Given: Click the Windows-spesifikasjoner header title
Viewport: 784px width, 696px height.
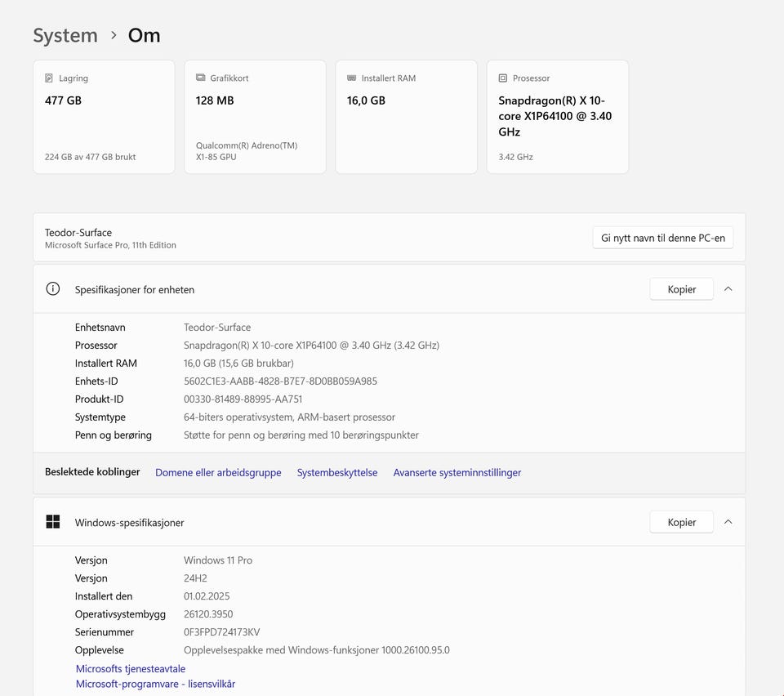Looking at the screenshot, I should click(x=129, y=523).
